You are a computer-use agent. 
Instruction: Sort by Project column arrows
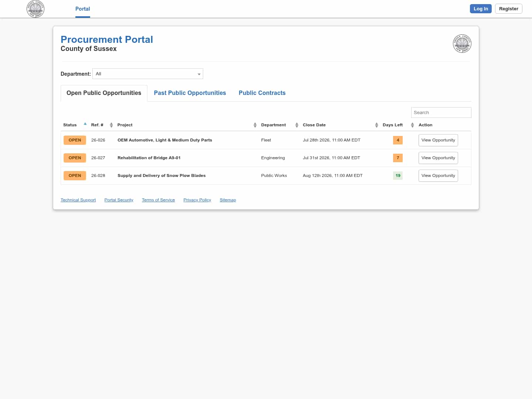(x=255, y=125)
